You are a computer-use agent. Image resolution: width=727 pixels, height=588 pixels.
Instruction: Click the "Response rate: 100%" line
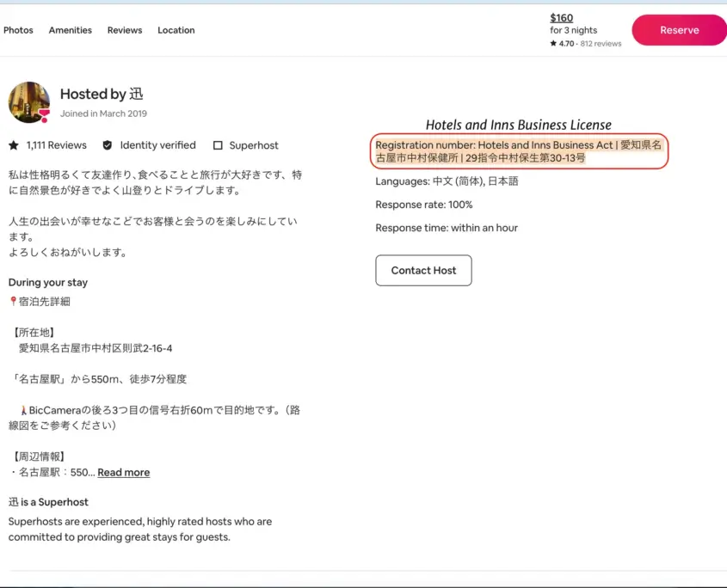pyautogui.click(x=424, y=205)
